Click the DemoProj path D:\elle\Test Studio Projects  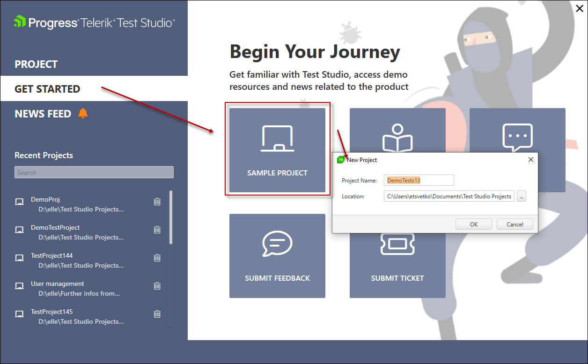[81, 209]
